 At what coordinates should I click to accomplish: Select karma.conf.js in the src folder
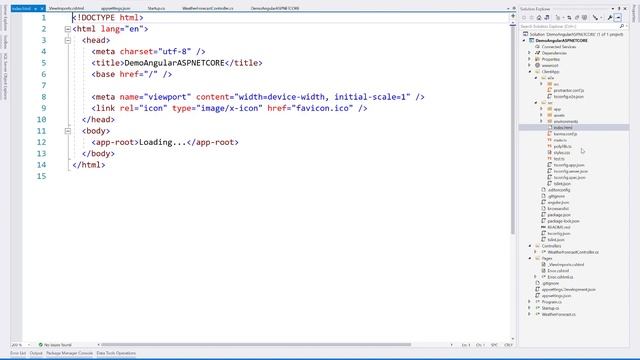[565, 134]
